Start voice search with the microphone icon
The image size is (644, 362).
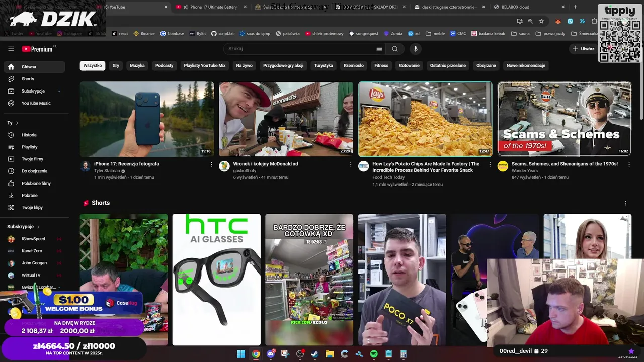pos(415,49)
